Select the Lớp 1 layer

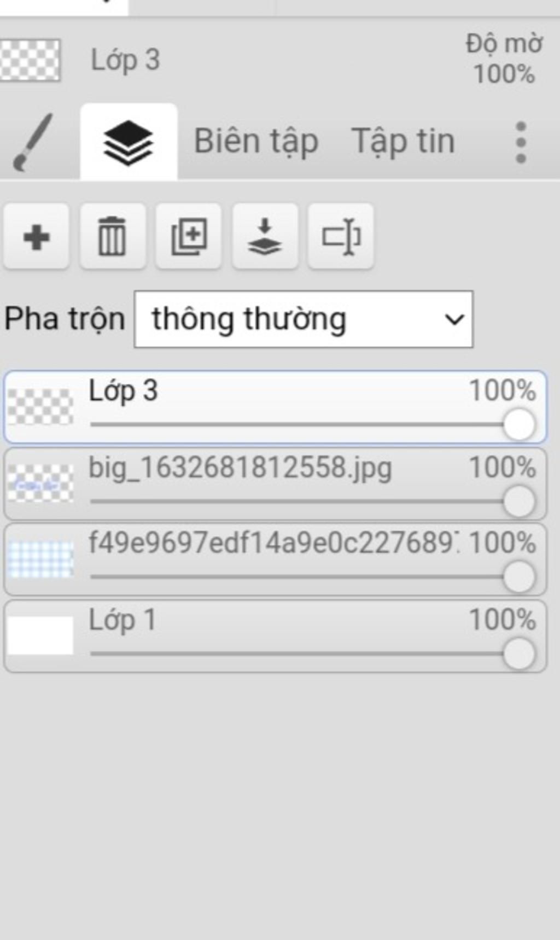[x=275, y=637]
